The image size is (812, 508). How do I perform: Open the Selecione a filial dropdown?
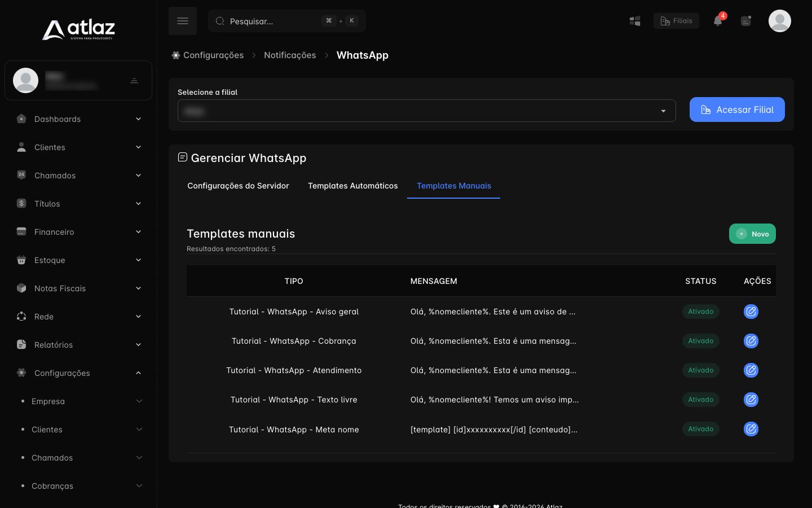[426, 111]
